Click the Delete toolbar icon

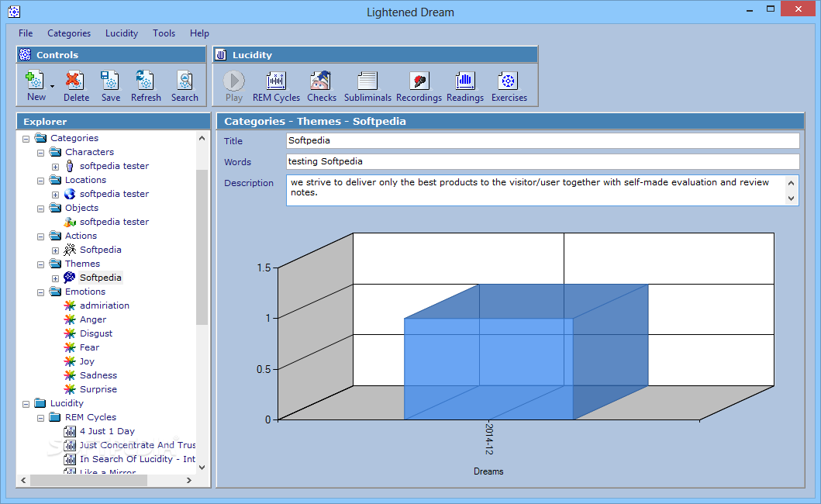pos(74,80)
